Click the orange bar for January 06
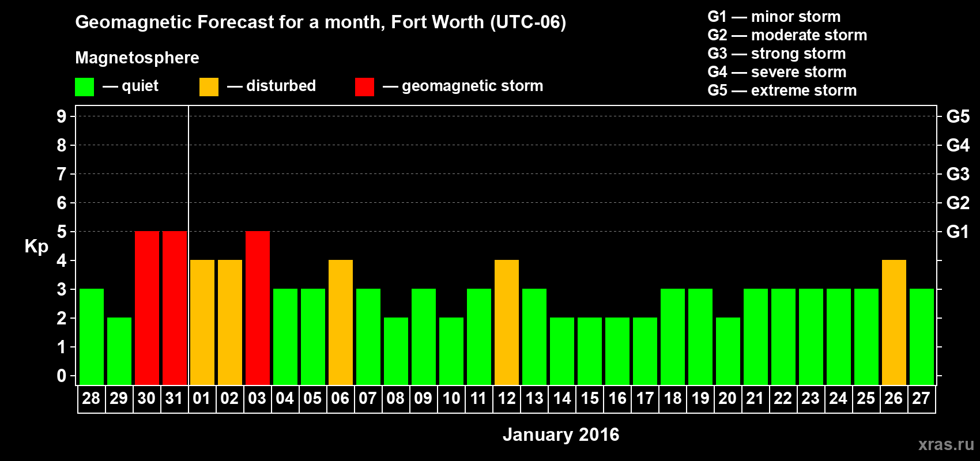980x461 pixels. [341, 323]
